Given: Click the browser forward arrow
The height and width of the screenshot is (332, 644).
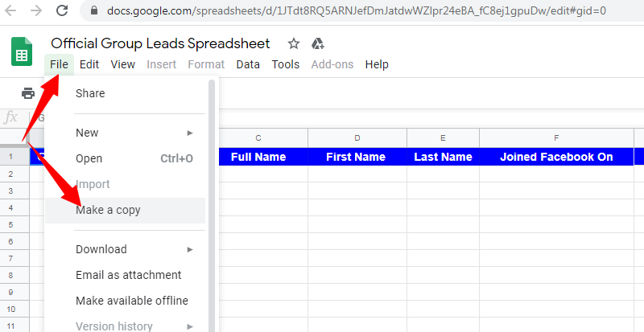Looking at the screenshot, I should click(x=38, y=12).
